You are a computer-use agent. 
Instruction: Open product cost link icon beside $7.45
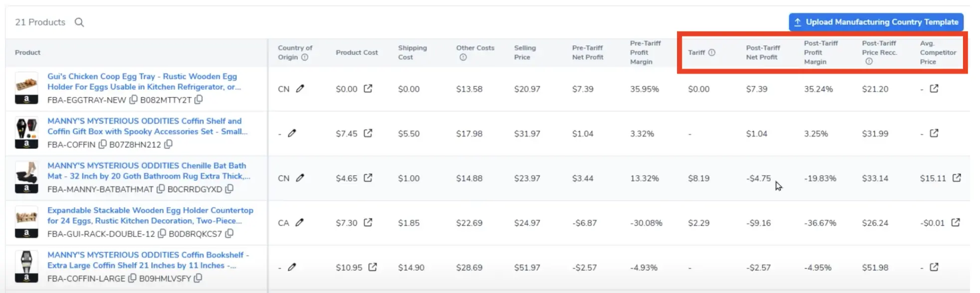pyautogui.click(x=368, y=133)
